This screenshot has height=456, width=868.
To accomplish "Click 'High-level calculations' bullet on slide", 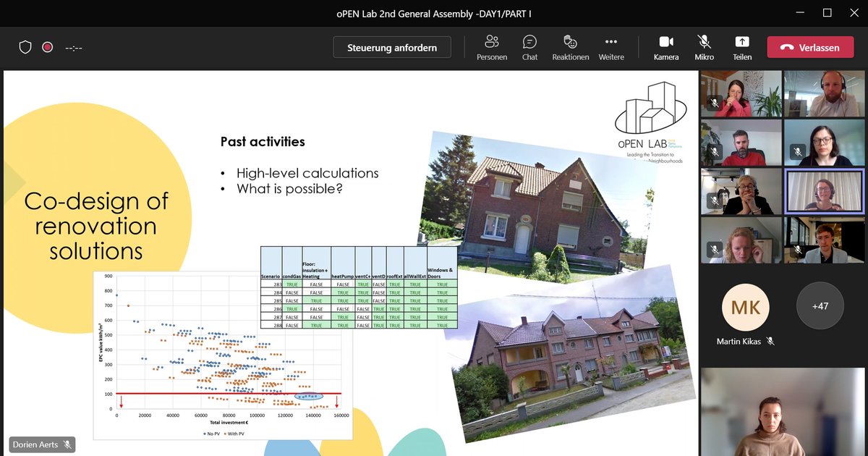I will (307, 173).
